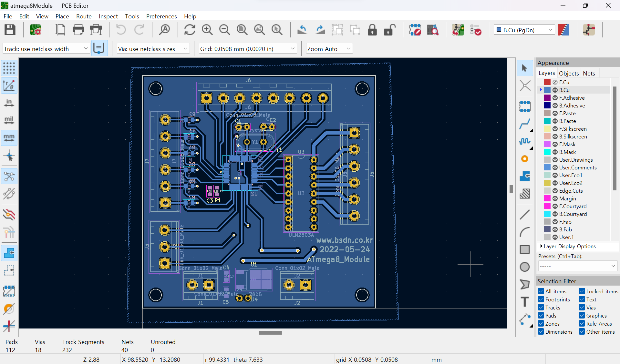Image resolution: width=620 pixels, height=364 pixels.
Task: Uncheck the Tracks selection filter
Action: pos(541,308)
